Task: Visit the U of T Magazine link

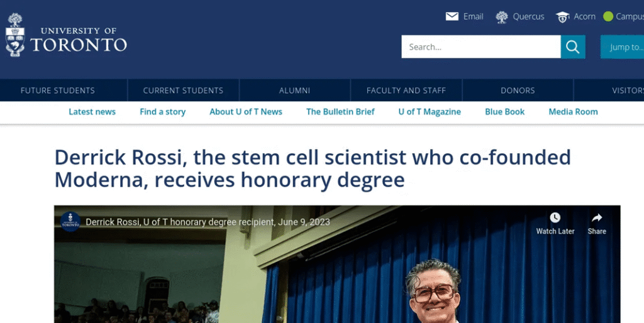Action: (x=430, y=112)
